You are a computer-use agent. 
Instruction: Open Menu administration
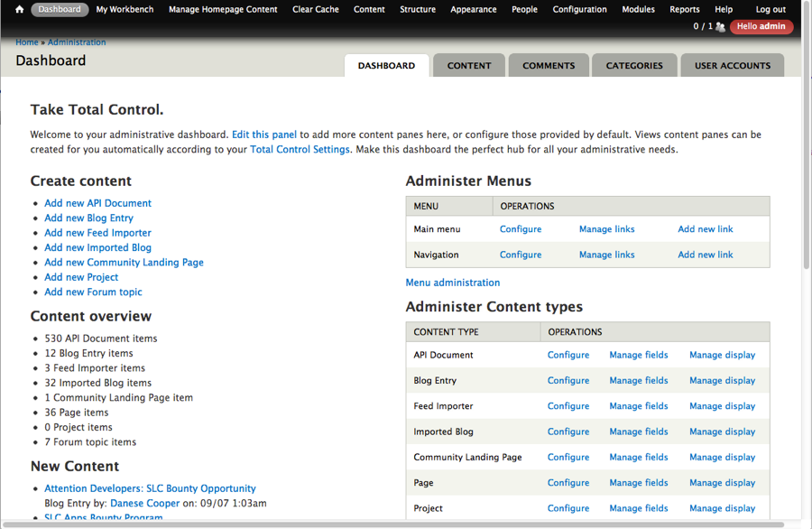(x=452, y=282)
